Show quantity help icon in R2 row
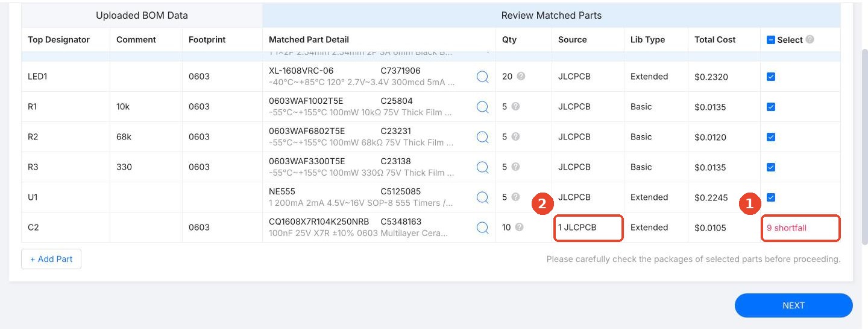 tap(515, 136)
